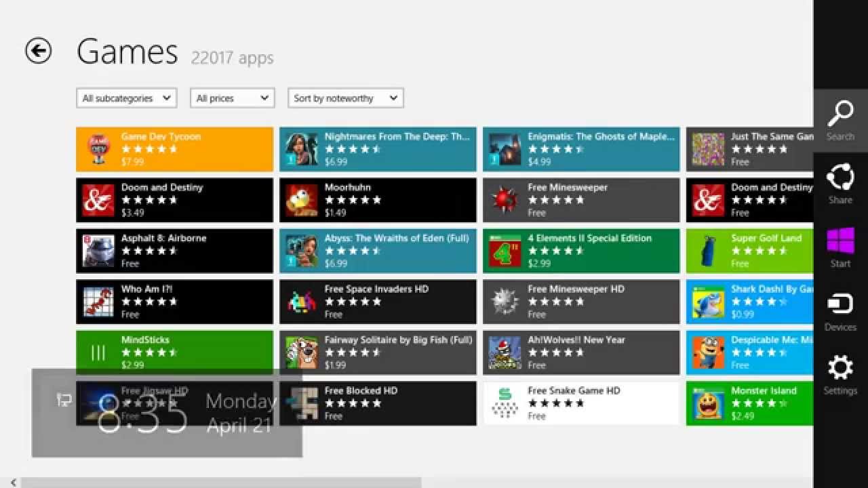Click the Free Blocked HD icon
The width and height of the screenshot is (868, 488).
pos(302,403)
